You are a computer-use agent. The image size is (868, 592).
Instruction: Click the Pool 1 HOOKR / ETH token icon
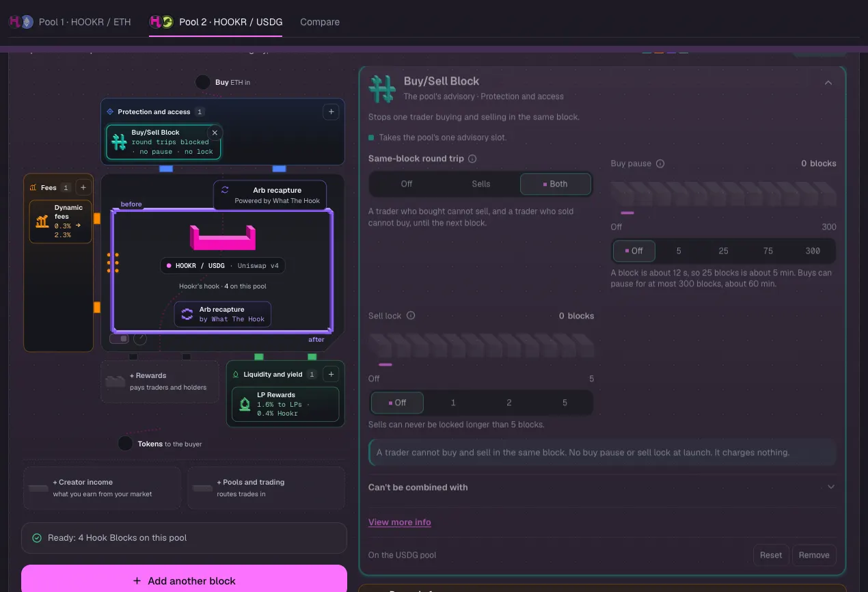[x=21, y=22]
